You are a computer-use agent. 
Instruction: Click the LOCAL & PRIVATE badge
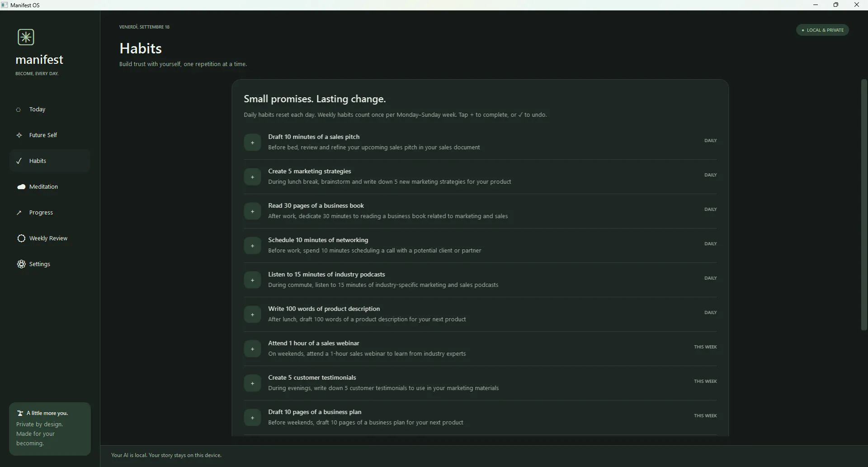click(x=822, y=30)
